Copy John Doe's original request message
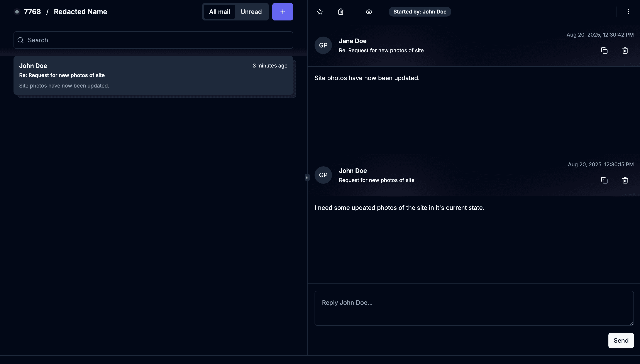 pos(604,180)
